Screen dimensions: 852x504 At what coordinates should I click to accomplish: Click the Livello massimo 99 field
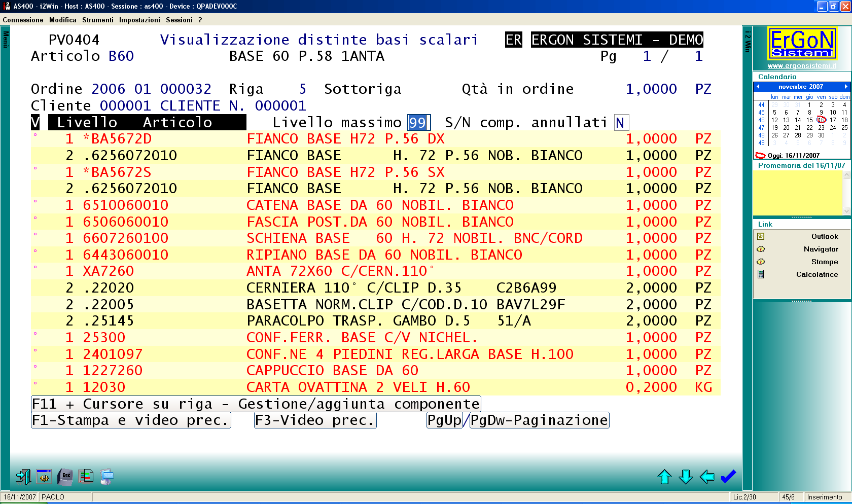click(x=419, y=122)
